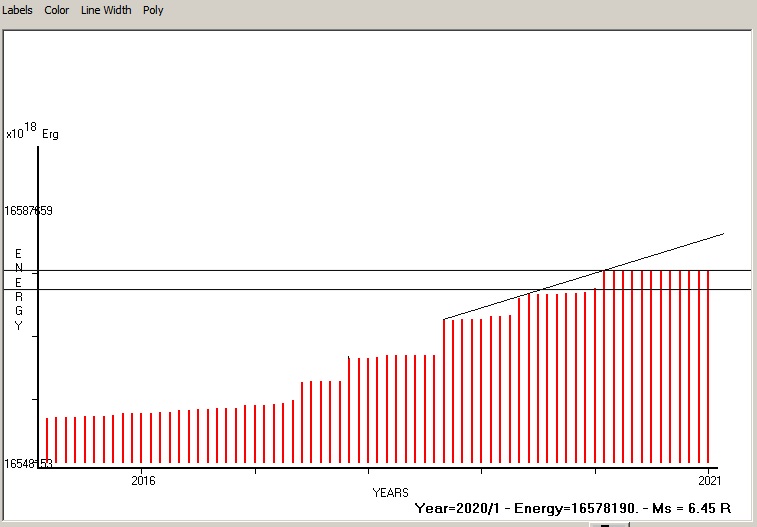Open the Color menu
The height and width of the screenshot is (527, 757).
(57, 10)
